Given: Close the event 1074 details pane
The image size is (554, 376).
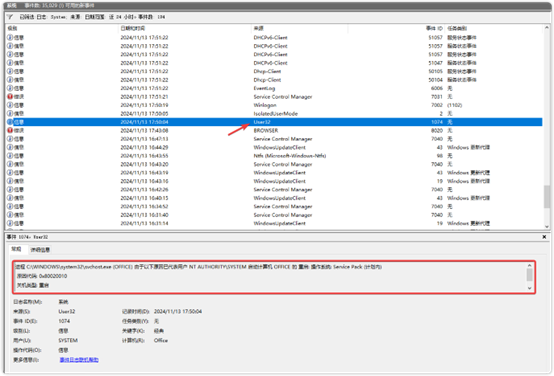Looking at the screenshot, I should pyautogui.click(x=544, y=237).
